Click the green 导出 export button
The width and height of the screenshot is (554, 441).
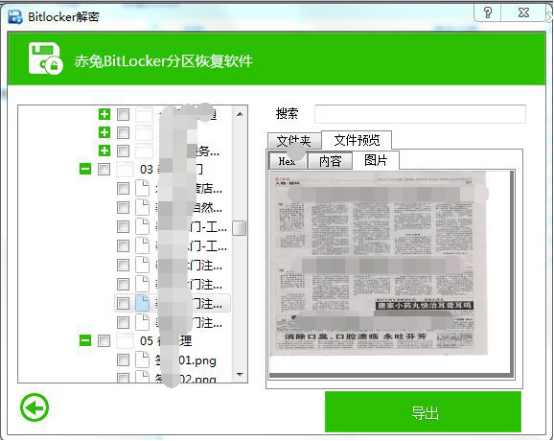423,412
